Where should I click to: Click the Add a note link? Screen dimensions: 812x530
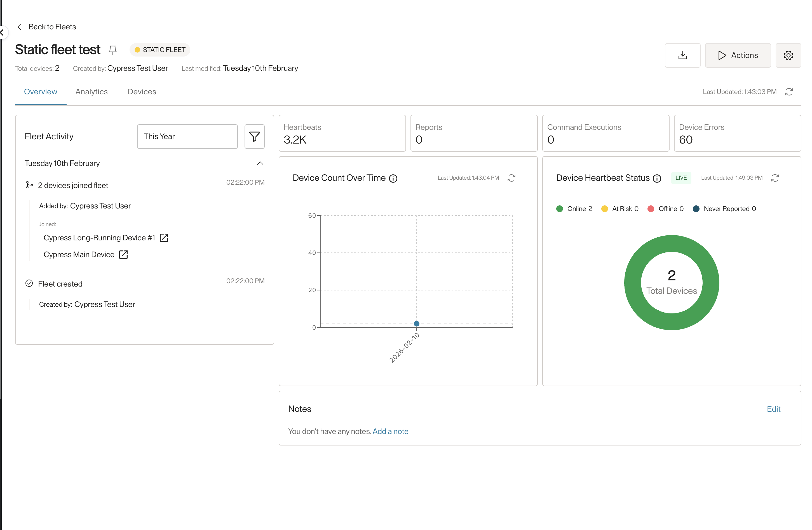point(390,431)
